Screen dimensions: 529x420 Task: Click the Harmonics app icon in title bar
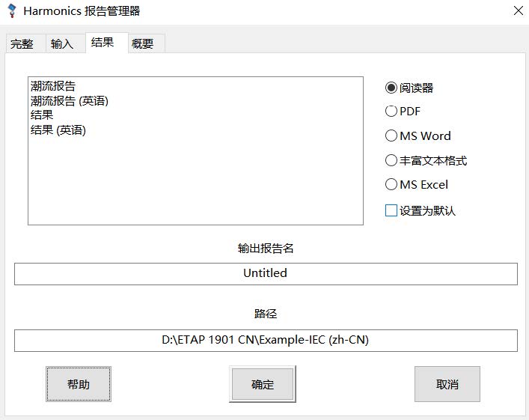point(11,10)
